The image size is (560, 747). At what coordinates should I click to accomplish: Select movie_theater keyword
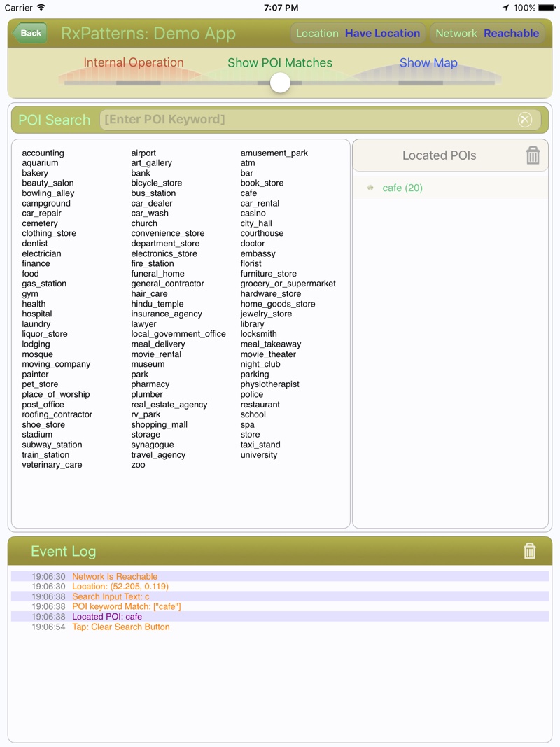(x=268, y=354)
